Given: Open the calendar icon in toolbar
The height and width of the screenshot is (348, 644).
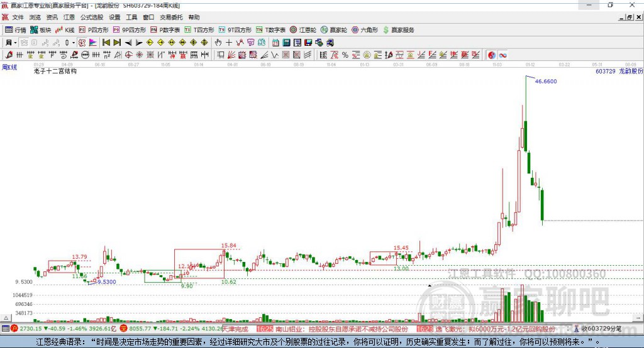Looking at the screenshot, I should pyautogui.click(x=275, y=43).
